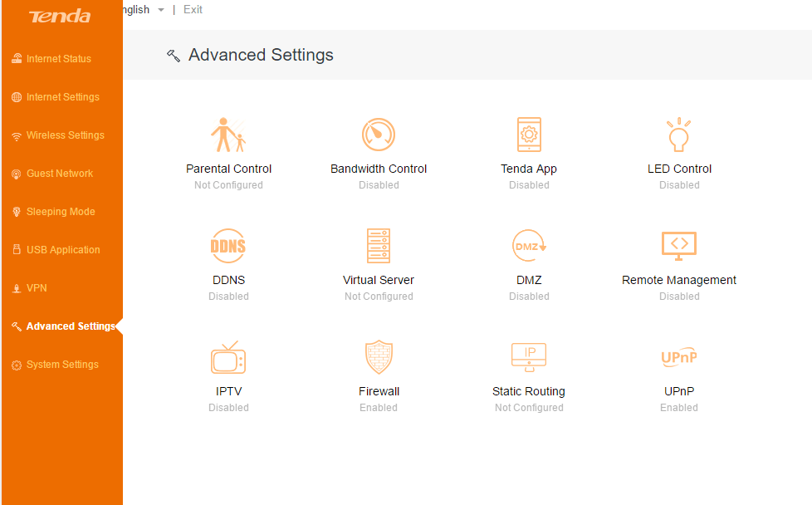Navigate to Guest Network menu item
The image size is (812, 505).
click(x=59, y=174)
